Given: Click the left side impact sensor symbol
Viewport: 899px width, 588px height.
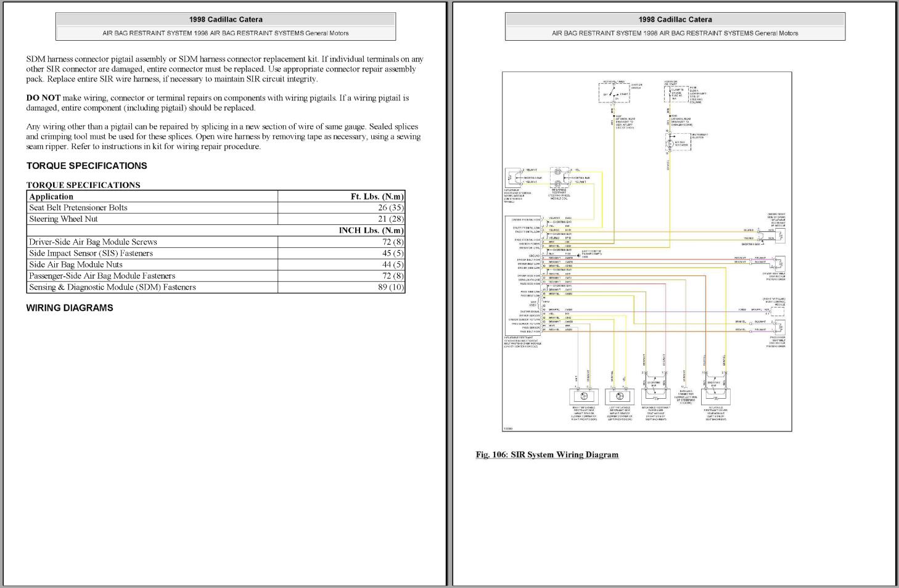Looking at the screenshot, I should pyautogui.click(x=620, y=396).
